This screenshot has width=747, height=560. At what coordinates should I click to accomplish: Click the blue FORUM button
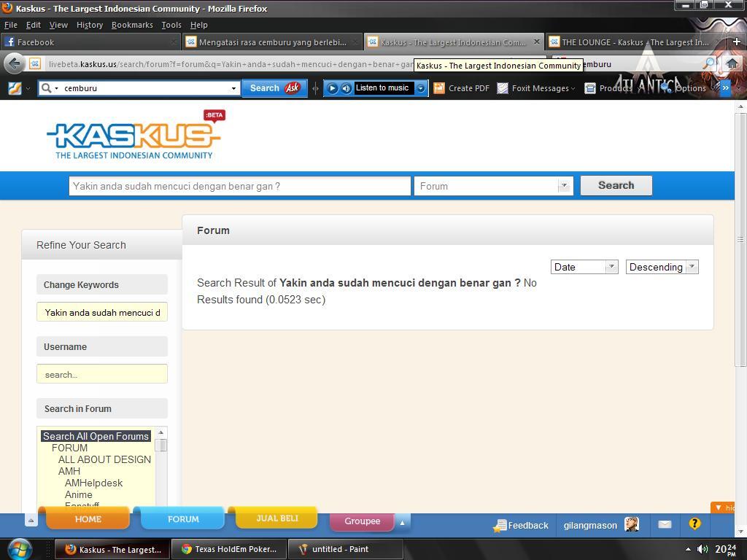183,518
